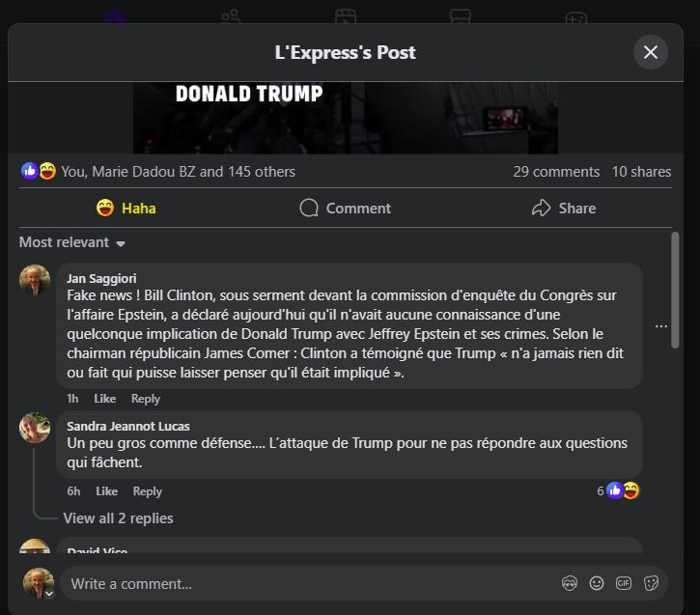Like Jan Saggiori's comment
The width and height of the screenshot is (700, 615).
[105, 399]
